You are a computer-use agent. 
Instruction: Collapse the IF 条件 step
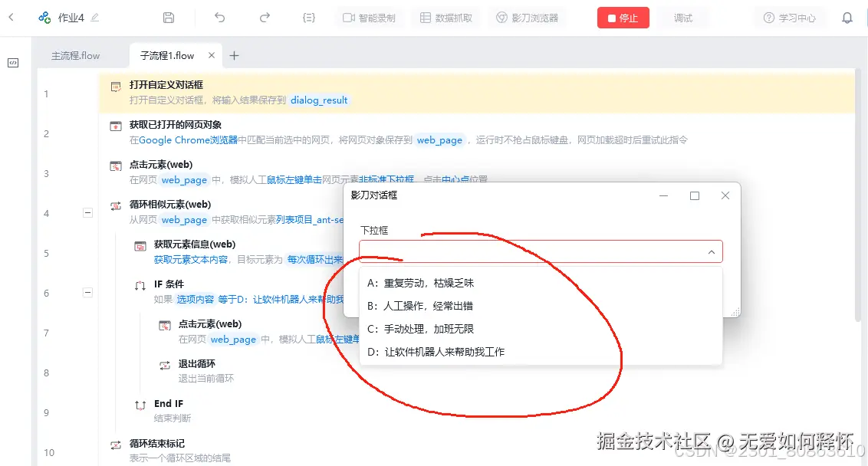pos(87,292)
